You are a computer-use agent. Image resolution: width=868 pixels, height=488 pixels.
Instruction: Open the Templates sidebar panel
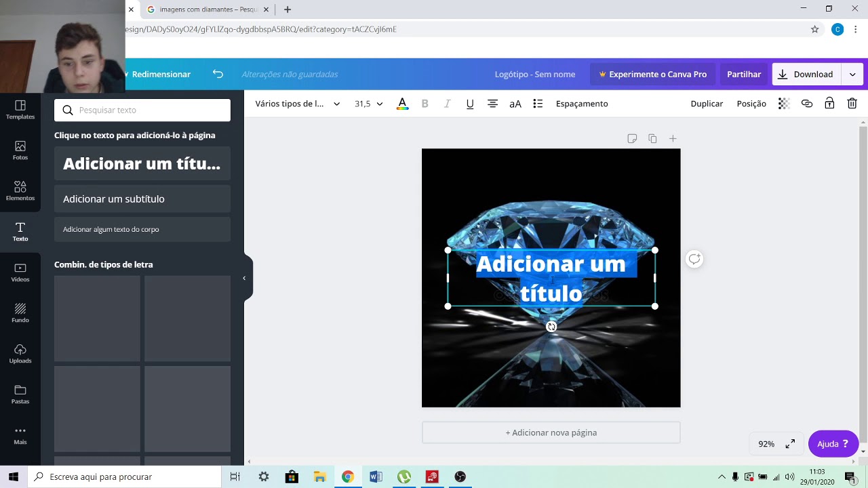tap(20, 110)
